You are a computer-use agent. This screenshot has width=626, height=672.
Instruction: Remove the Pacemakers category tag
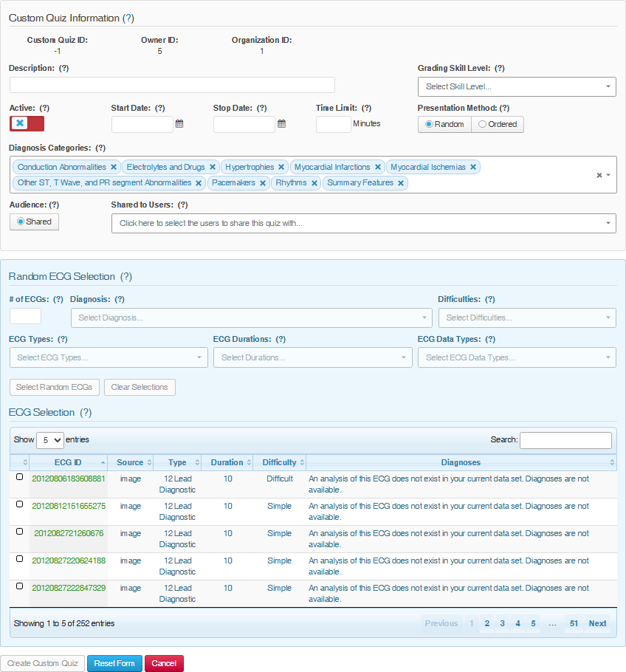point(263,183)
